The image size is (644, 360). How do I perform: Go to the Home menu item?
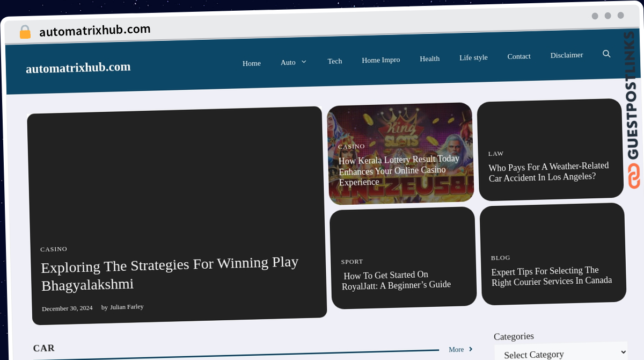(252, 63)
